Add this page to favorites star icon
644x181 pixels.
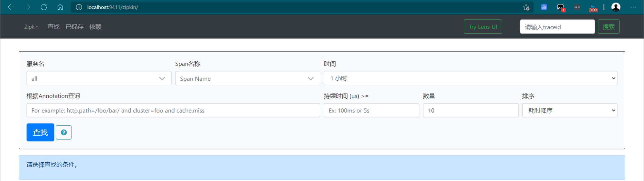526,7
